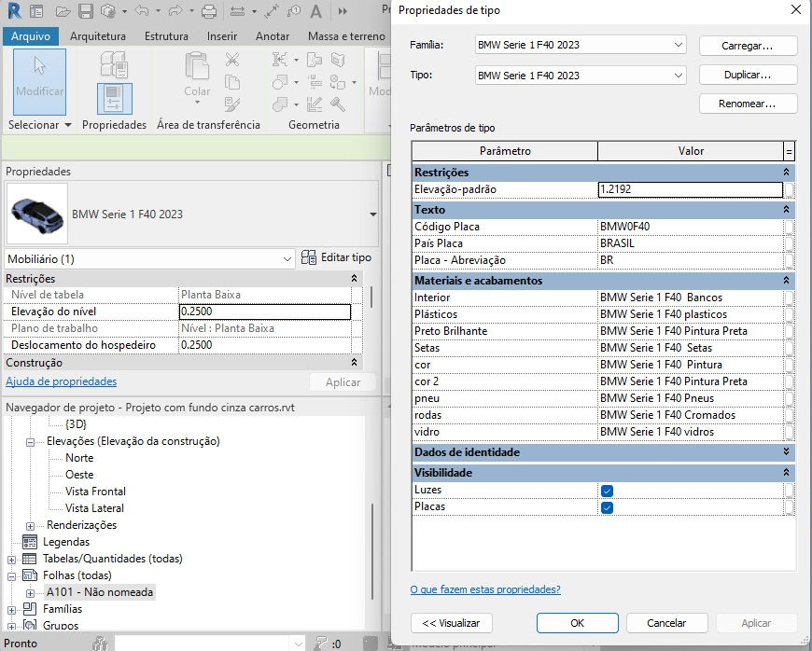Click the Redo arrow icon
This screenshot has height=651, width=812.
[x=175, y=11]
